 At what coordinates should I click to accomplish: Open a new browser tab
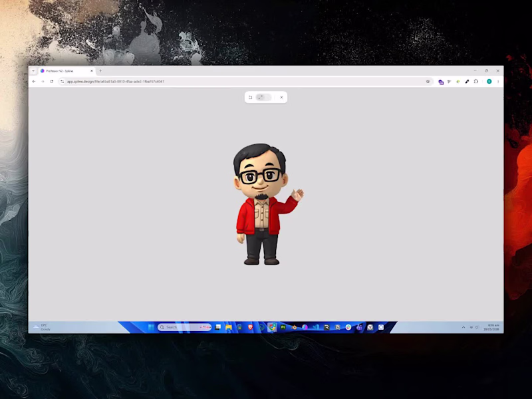(100, 71)
